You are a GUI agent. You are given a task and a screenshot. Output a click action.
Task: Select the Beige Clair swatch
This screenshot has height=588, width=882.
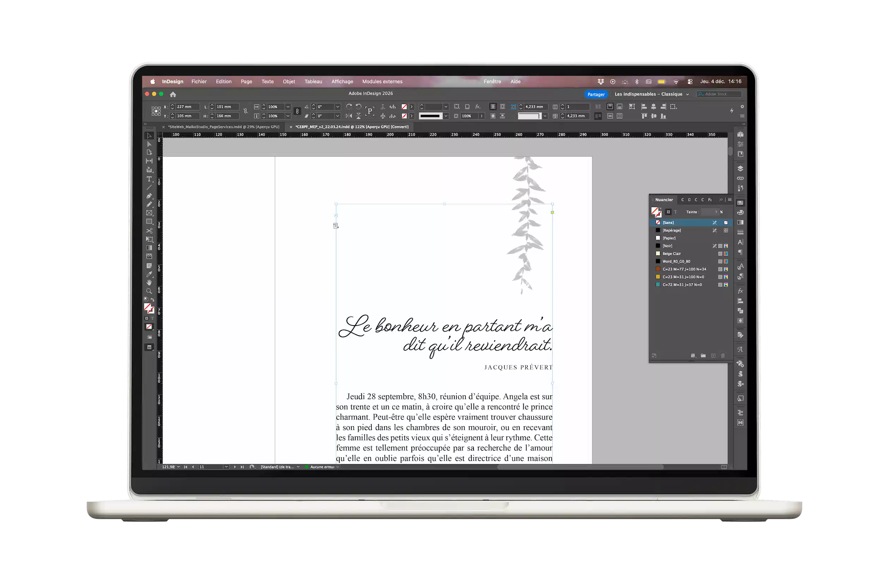coord(671,254)
